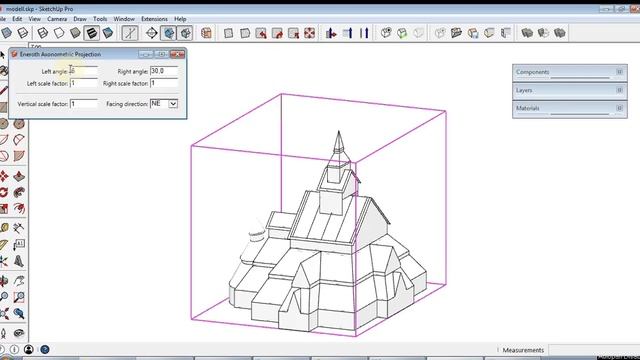Select the Orbit tool
The image size is (640, 360).
4,281
